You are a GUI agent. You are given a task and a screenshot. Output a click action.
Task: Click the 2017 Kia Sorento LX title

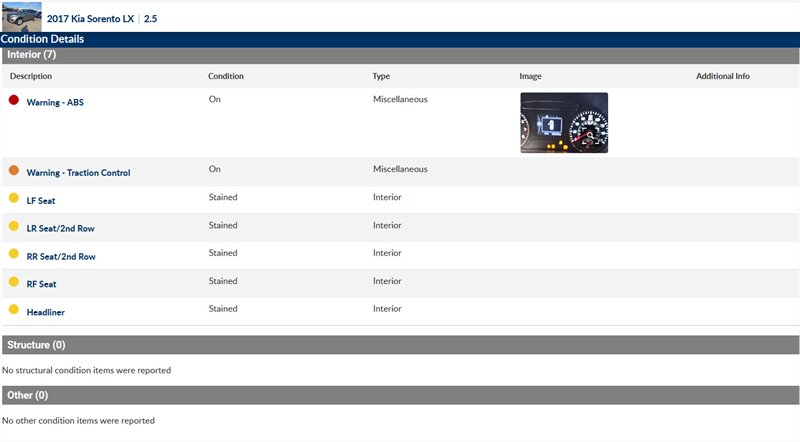pos(90,18)
